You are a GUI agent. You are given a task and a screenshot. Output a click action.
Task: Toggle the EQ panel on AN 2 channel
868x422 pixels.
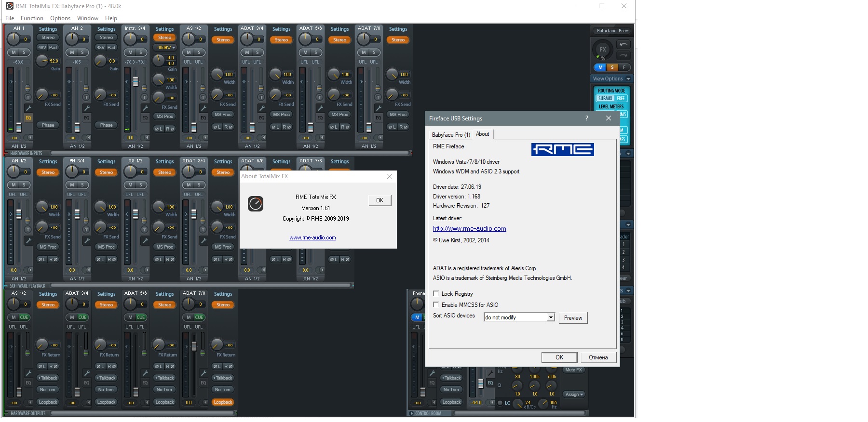(87, 118)
